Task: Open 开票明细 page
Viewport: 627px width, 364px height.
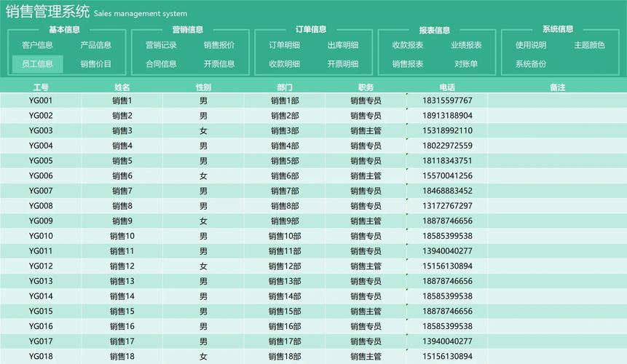Action: pos(343,64)
